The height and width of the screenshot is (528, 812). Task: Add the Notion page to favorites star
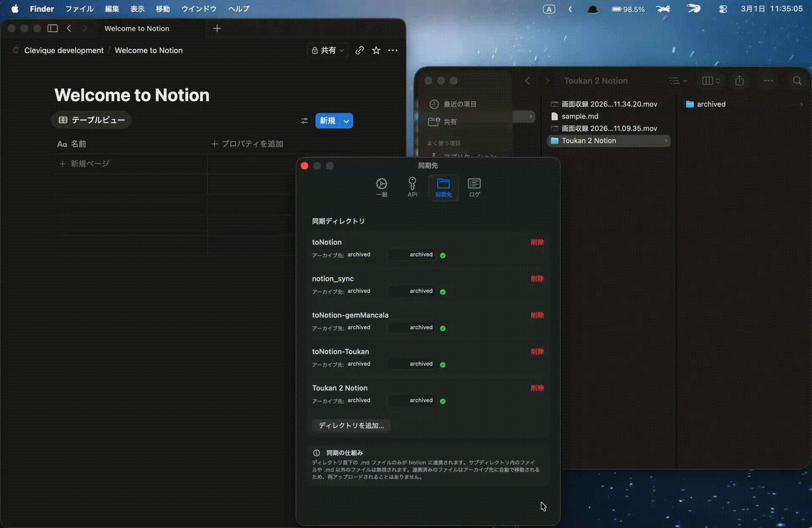[376, 50]
